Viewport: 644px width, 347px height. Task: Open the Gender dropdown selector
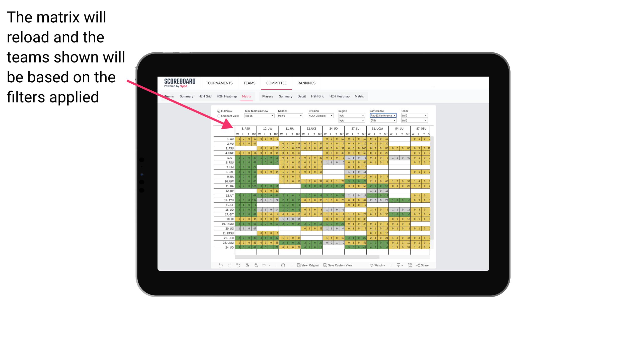coord(291,116)
